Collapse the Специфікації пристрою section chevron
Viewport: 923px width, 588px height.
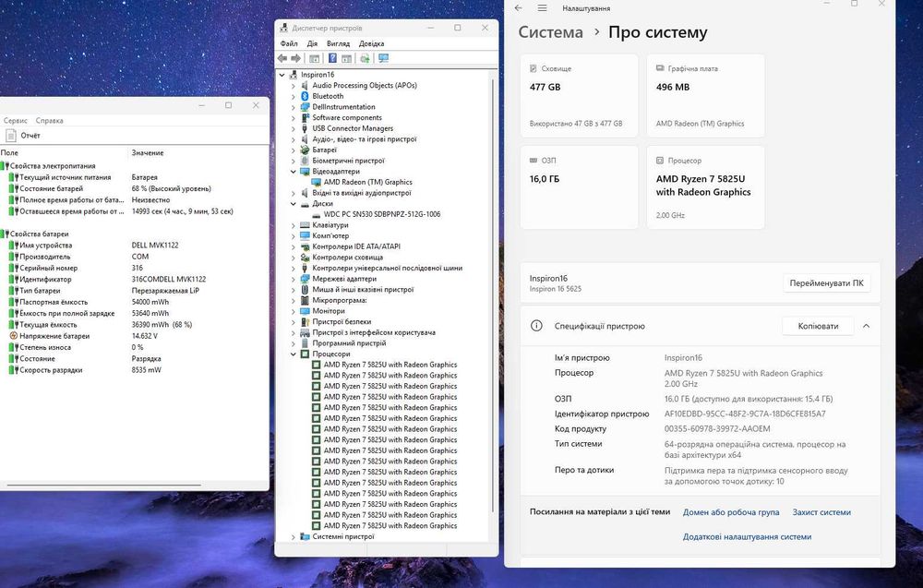866,326
